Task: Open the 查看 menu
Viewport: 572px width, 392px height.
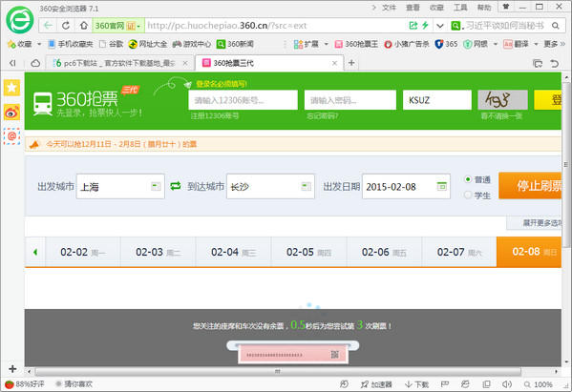Action: (413, 8)
